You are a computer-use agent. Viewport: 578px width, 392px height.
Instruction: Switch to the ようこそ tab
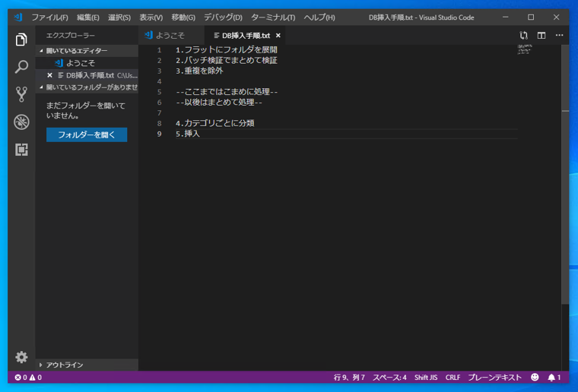(x=171, y=36)
